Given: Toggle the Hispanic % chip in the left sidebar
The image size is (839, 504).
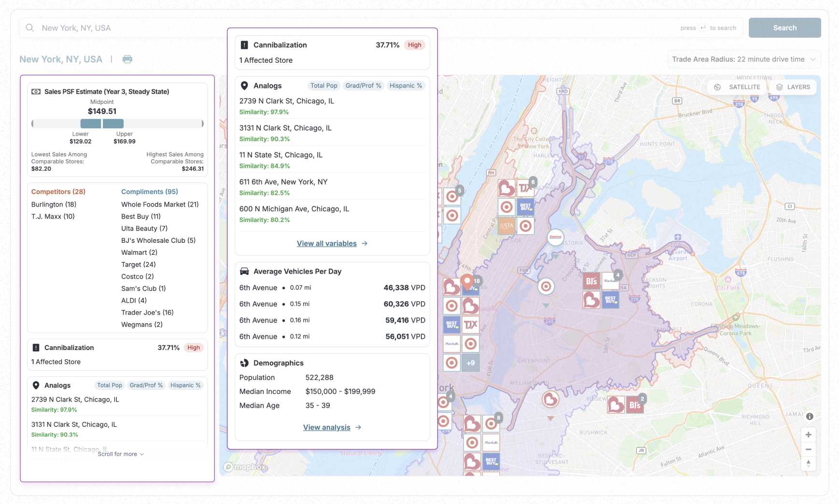Looking at the screenshot, I should 185,385.
